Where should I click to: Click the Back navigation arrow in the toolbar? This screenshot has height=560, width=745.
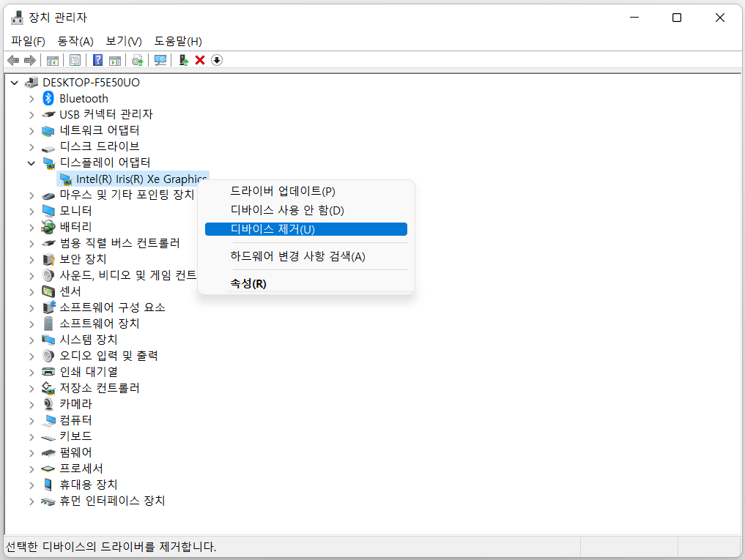click(12, 60)
